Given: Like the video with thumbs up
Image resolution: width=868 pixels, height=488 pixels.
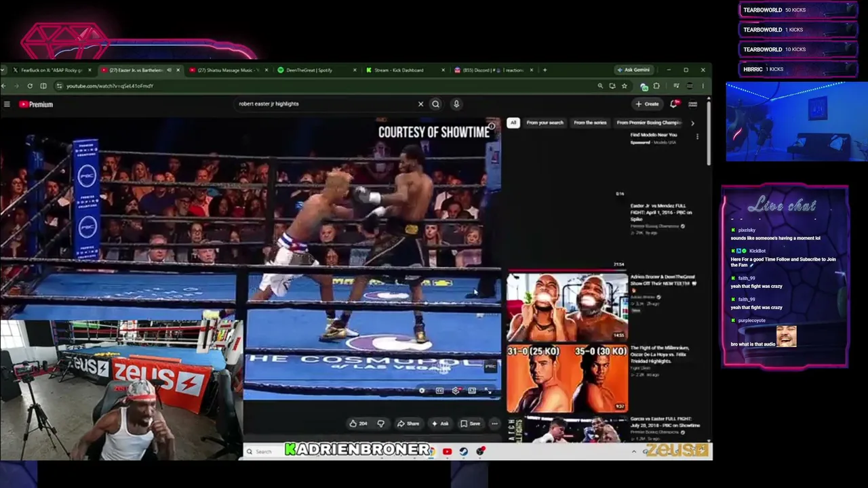Looking at the screenshot, I should 358,424.
